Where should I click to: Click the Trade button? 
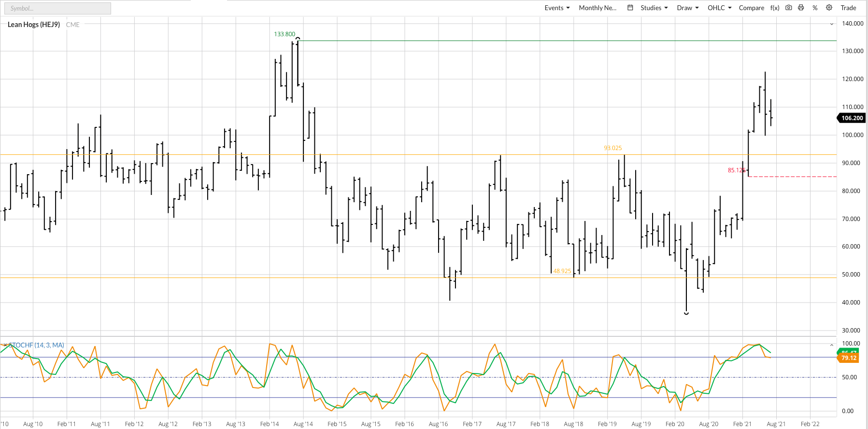pyautogui.click(x=848, y=8)
